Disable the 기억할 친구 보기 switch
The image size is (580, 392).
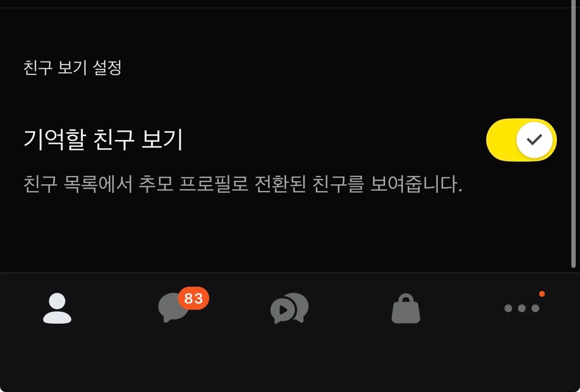coord(521,140)
